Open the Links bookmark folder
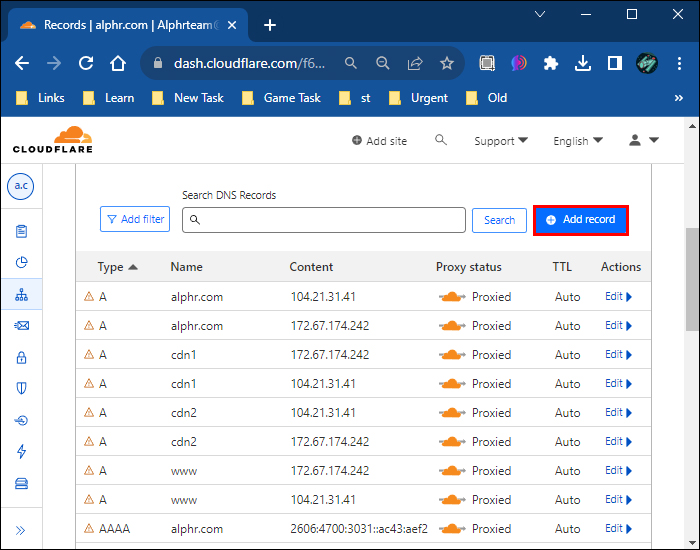 click(x=40, y=98)
